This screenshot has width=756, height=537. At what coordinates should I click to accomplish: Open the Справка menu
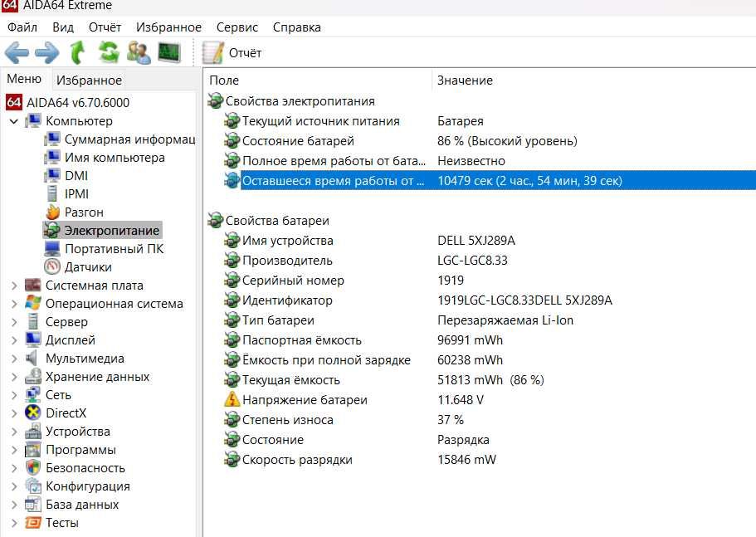click(x=296, y=27)
